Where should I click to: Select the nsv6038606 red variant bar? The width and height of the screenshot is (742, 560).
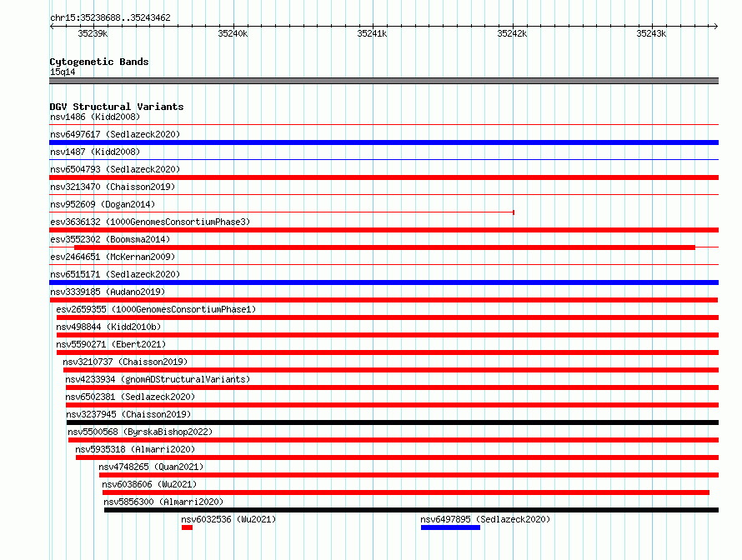(x=406, y=492)
